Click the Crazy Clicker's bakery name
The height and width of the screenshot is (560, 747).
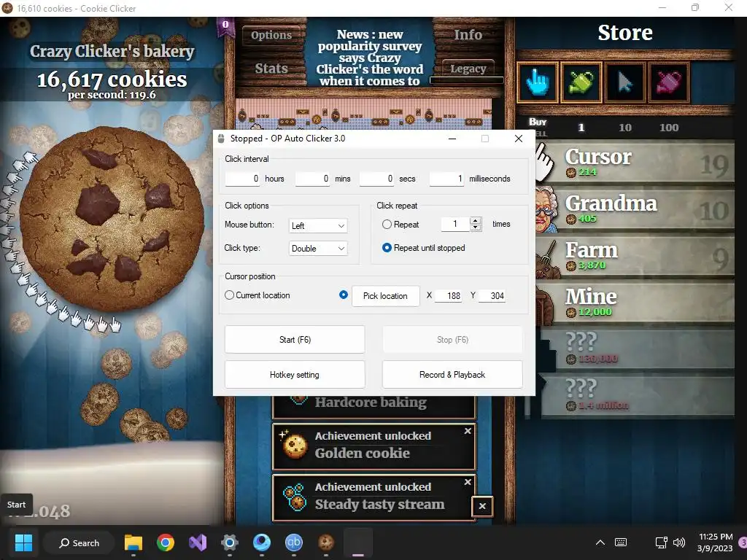click(112, 51)
